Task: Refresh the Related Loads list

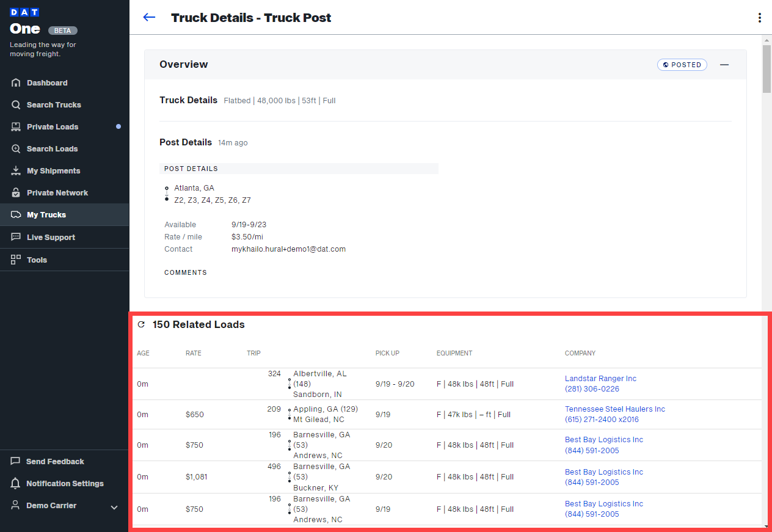Action: pos(141,324)
